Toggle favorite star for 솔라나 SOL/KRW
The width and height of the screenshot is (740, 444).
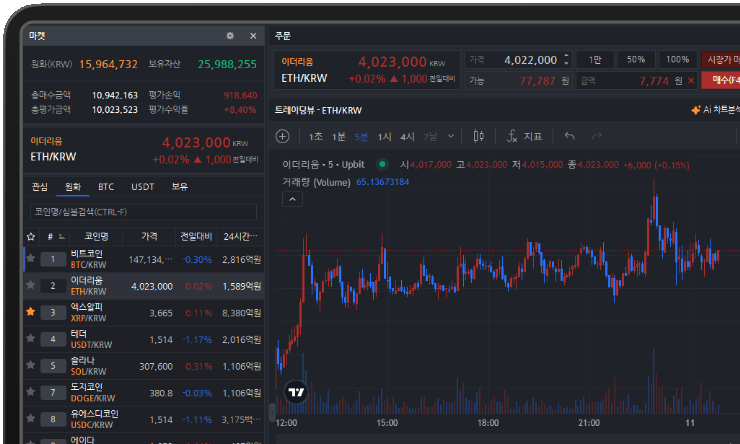(30, 365)
